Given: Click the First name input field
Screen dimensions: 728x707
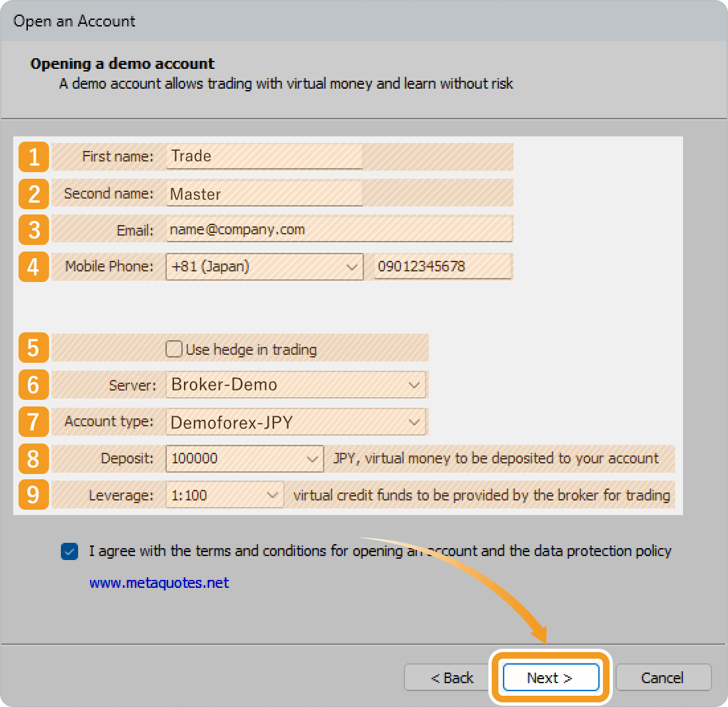Looking at the screenshot, I should pos(264,156).
